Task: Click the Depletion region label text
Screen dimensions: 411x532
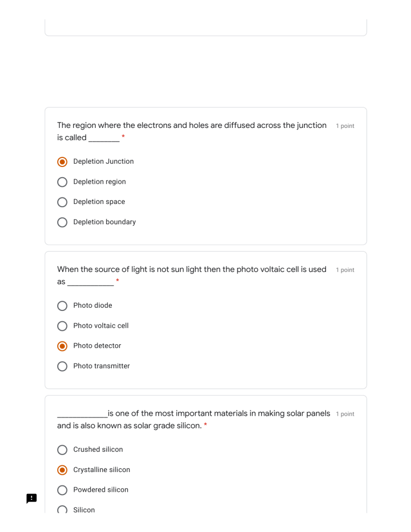Action: pyautogui.click(x=100, y=182)
